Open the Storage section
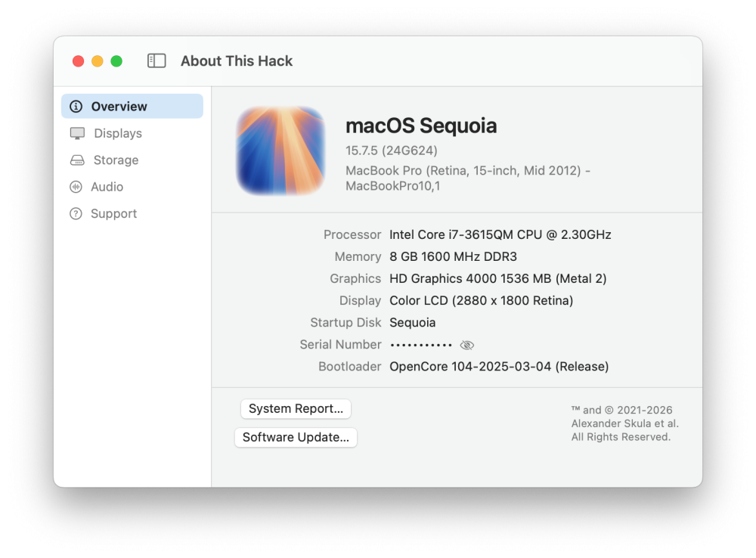756x558 pixels. tap(132, 160)
